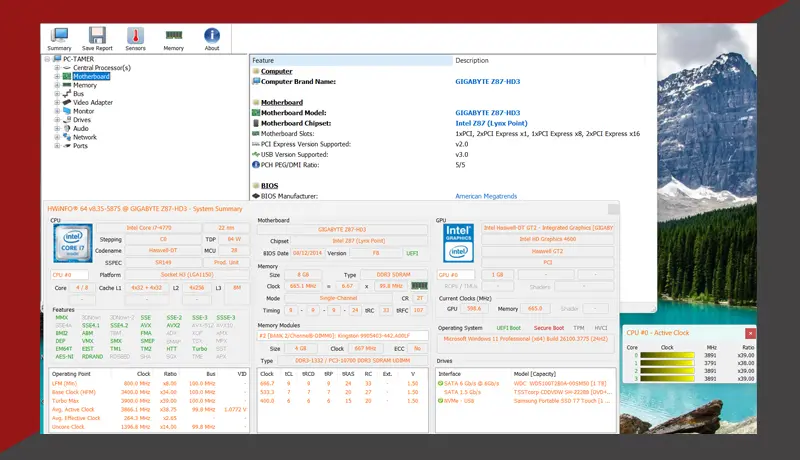
Task: Click the Motherboard Chipset icon
Action: click(256, 123)
